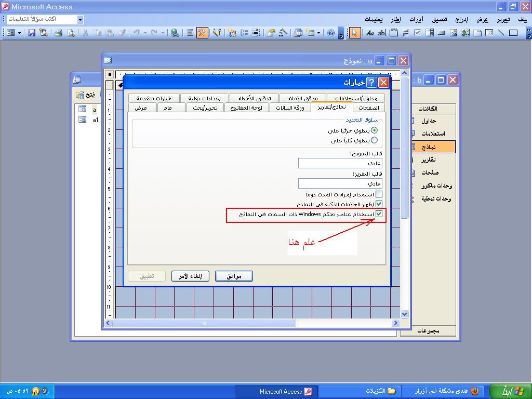
Task: Switch to لوحة المفاتيح tab
Action: [246, 108]
